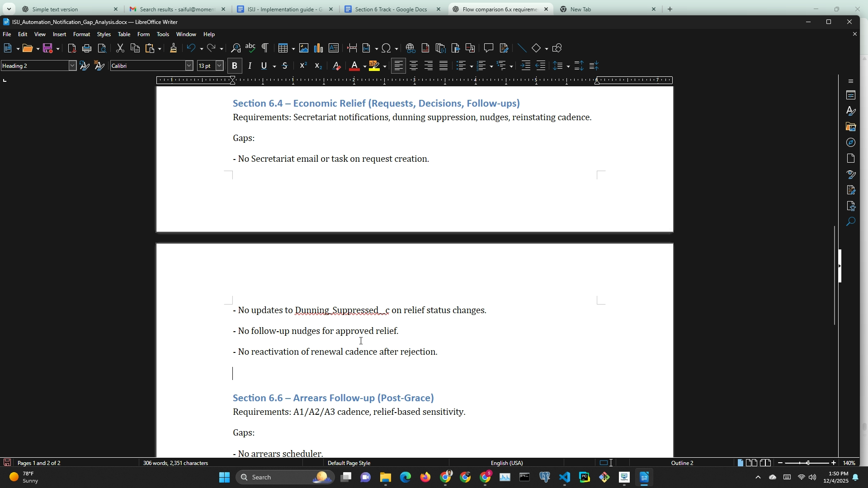Click Default Page Style in status bar
The image size is (868, 488).
tap(349, 463)
